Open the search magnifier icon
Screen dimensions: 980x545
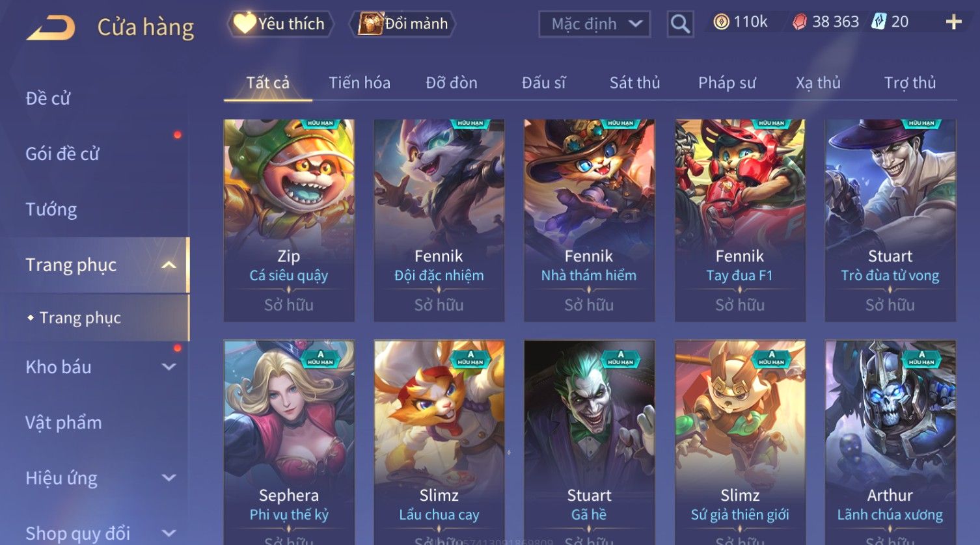coord(680,24)
